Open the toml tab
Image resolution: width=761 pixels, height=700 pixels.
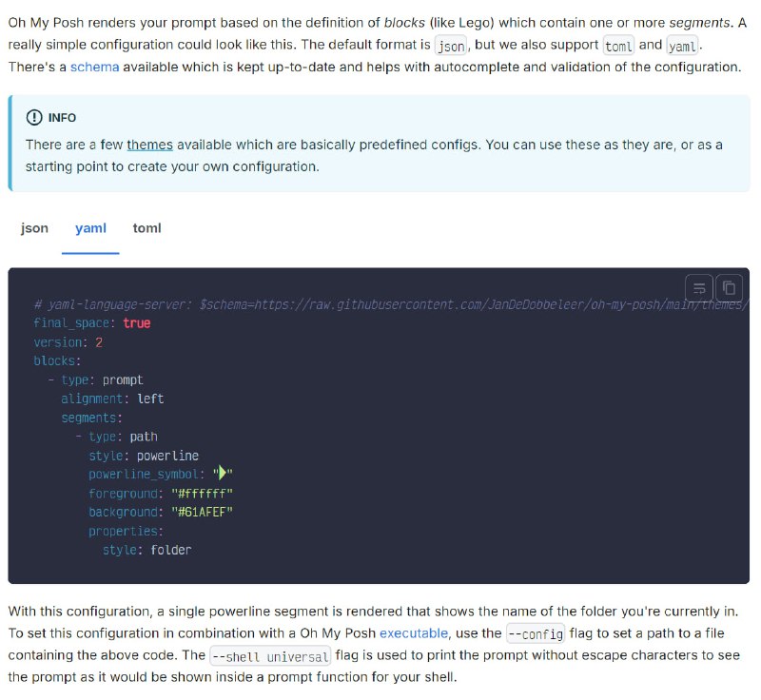pos(146,228)
